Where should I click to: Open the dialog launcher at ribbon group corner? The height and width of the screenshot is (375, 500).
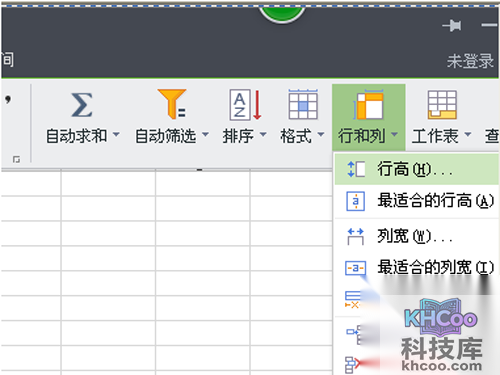(16, 160)
